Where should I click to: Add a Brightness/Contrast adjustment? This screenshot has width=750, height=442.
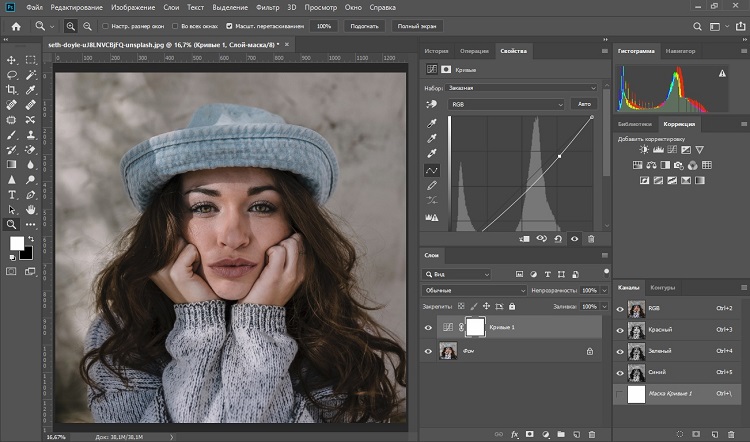[x=644, y=150]
